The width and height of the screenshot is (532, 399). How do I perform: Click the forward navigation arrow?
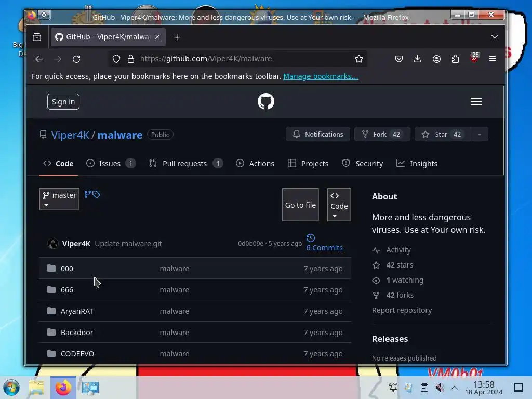coord(58,59)
